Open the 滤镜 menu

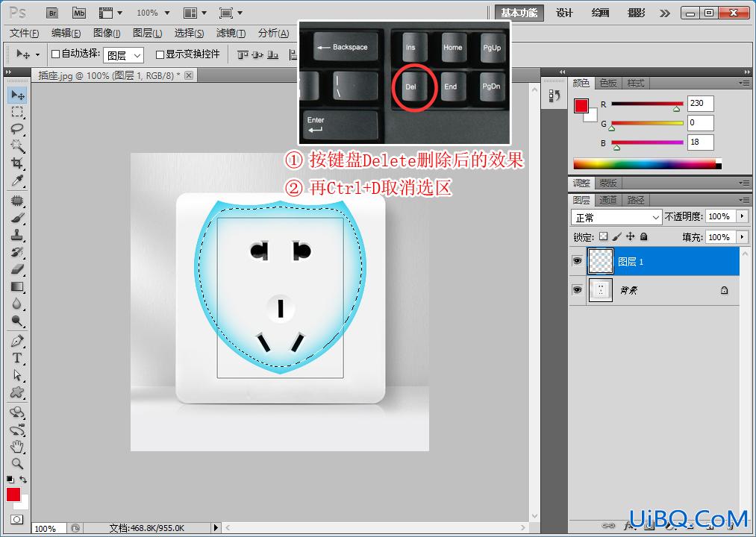point(231,34)
